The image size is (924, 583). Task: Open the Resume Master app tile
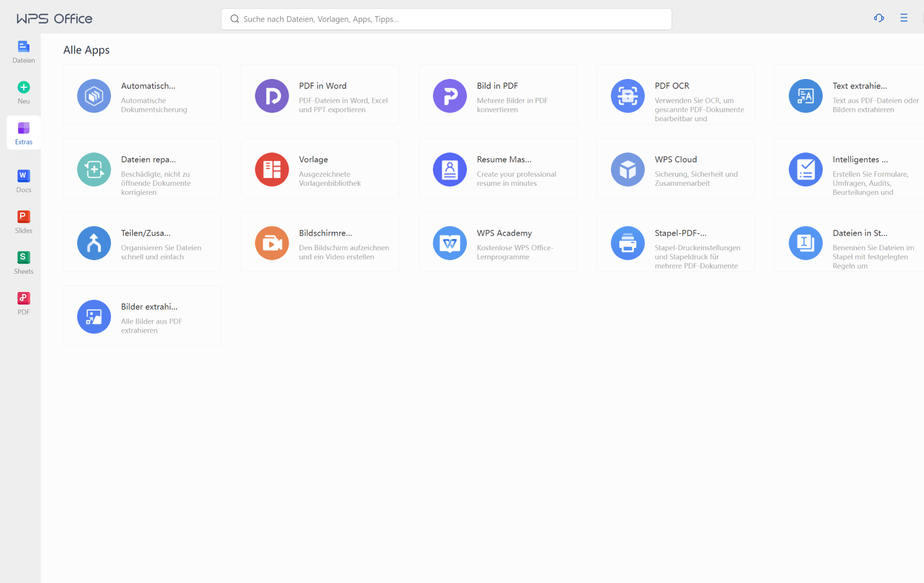click(x=497, y=168)
